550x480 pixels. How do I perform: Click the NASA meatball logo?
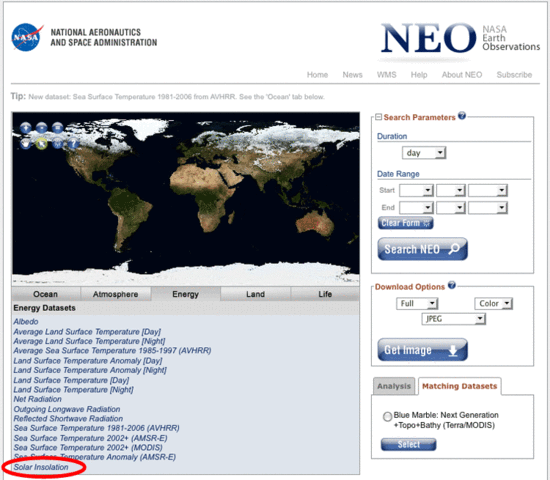coord(27,37)
